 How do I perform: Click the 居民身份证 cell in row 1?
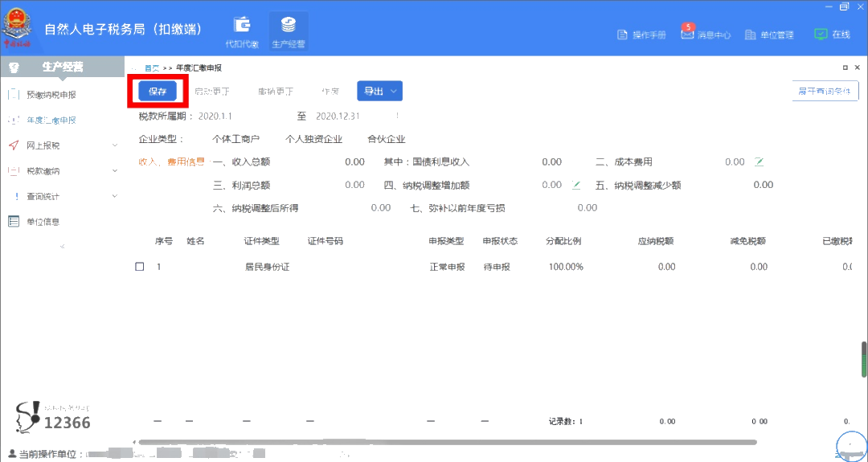click(x=268, y=267)
